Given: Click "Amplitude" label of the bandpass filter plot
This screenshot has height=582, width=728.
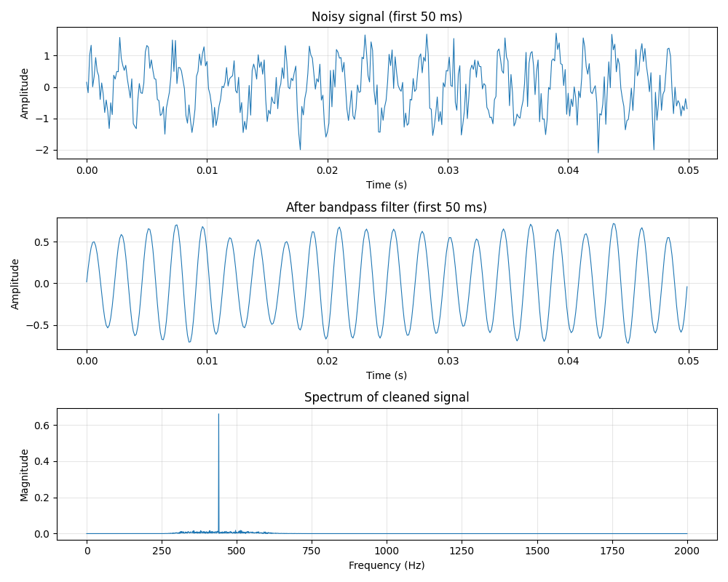Looking at the screenshot, I should (x=15, y=284).
